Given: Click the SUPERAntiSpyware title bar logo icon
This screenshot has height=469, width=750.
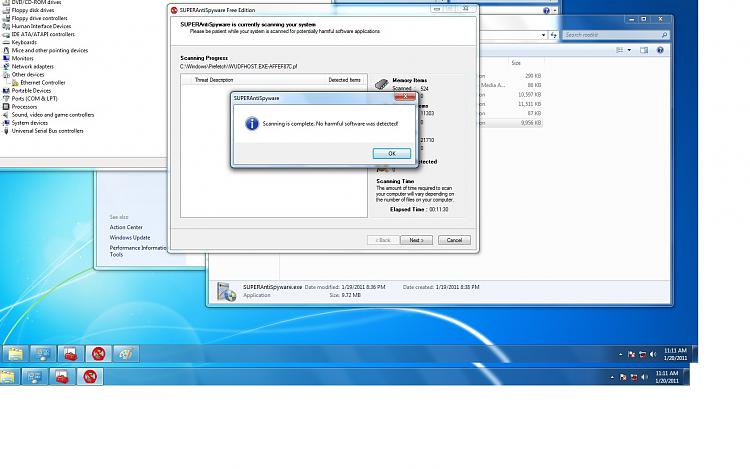Looking at the screenshot, I should click(x=174, y=10).
